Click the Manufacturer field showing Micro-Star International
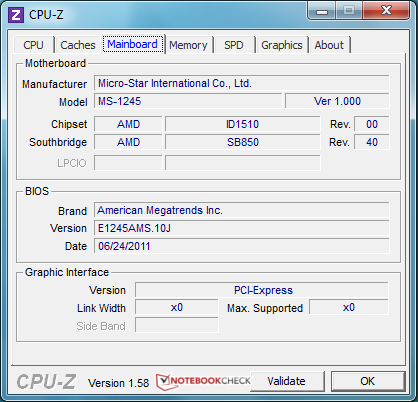Image resolution: width=418 pixels, height=402 pixels. coord(242,83)
